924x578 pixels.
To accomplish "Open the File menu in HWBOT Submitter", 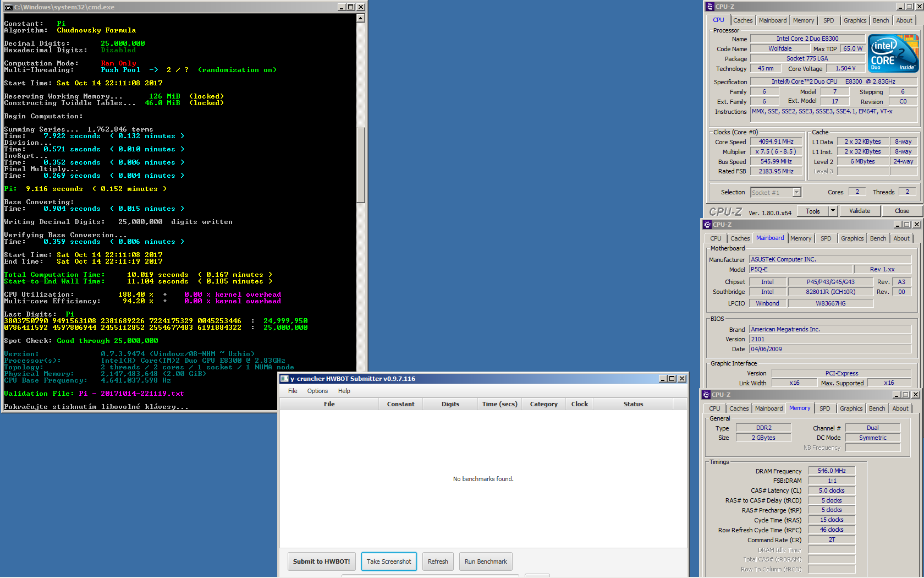I will click(x=293, y=391).
